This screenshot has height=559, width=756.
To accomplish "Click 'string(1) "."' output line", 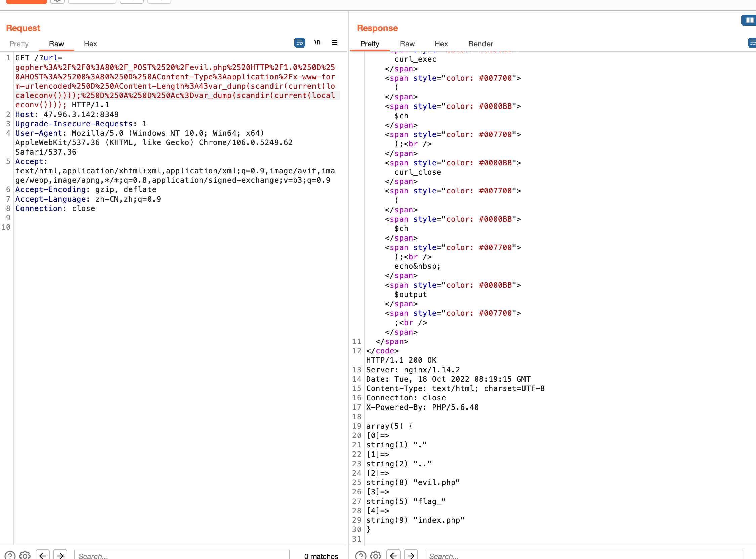I will click(x=396, y=445).
